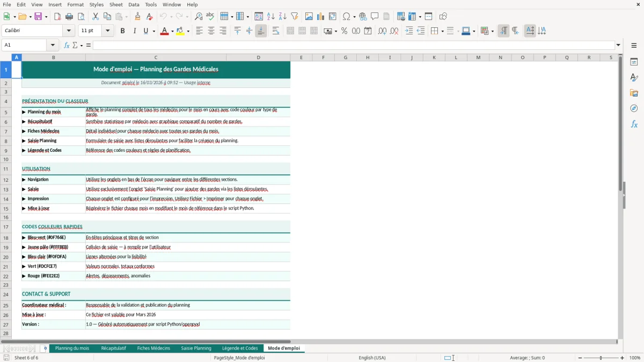Switch to the Saisie Planning sheet tab
The image size is (644, 362).
(x=196, y=348)
